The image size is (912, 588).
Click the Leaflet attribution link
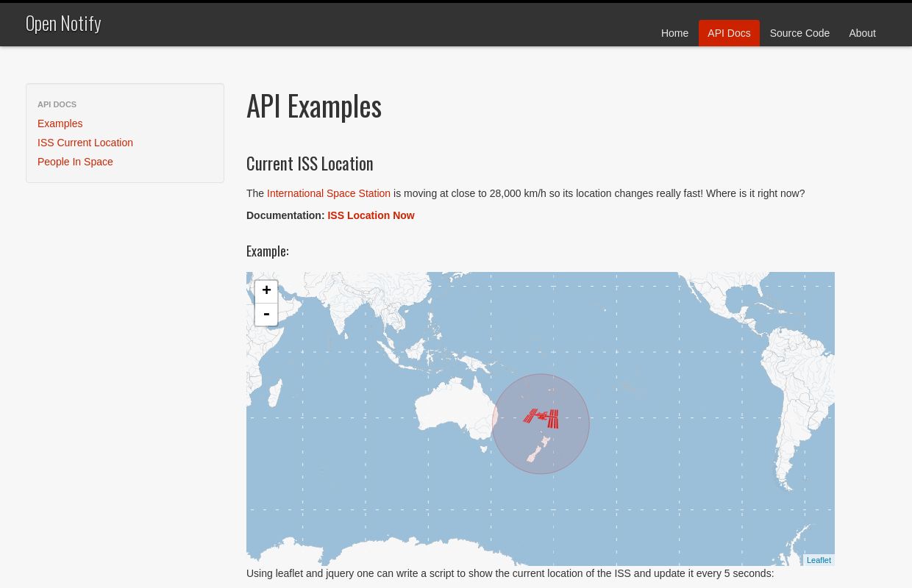(819, 560)
